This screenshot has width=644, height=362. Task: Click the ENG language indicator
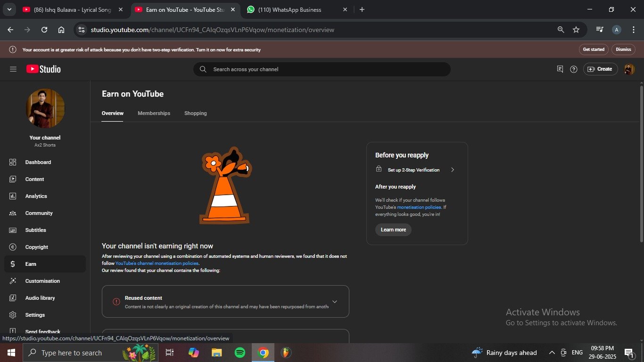(577, 353)
